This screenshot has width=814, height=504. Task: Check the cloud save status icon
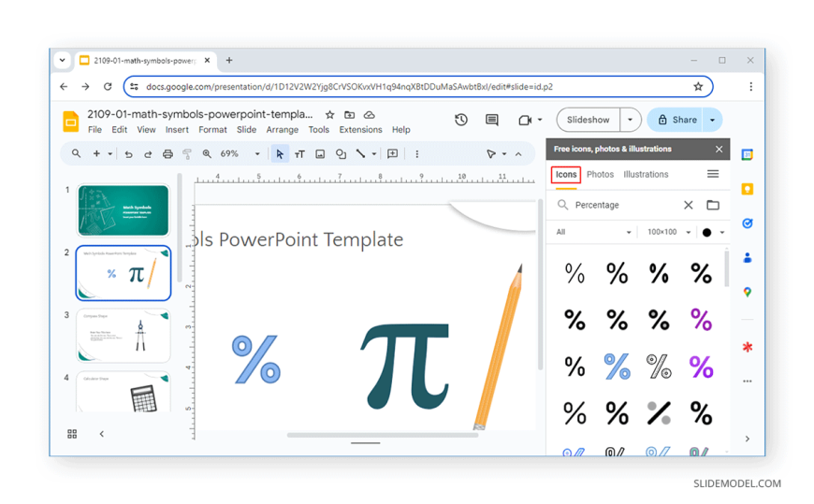pos(369,115)
